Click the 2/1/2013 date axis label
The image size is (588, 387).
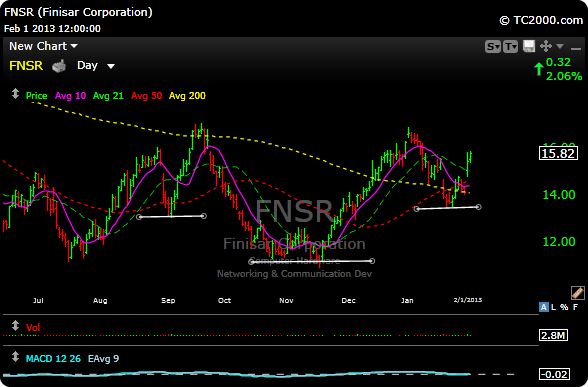click(x=468, y=300)
